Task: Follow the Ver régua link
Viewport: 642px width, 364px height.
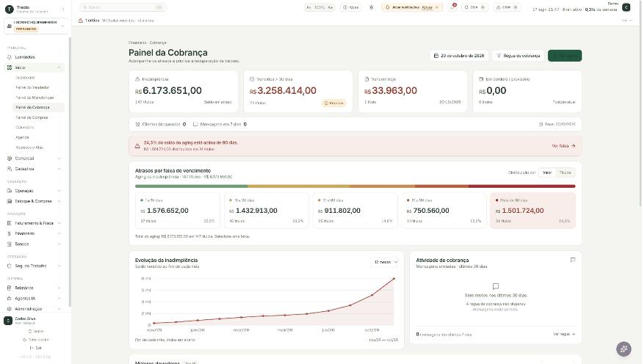Action: (564, 334)
